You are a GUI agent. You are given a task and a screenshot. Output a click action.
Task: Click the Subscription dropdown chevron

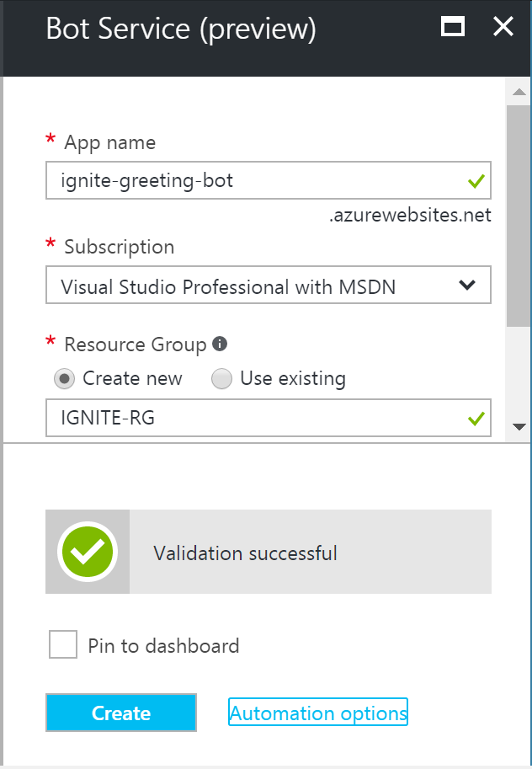pos(468,285)
